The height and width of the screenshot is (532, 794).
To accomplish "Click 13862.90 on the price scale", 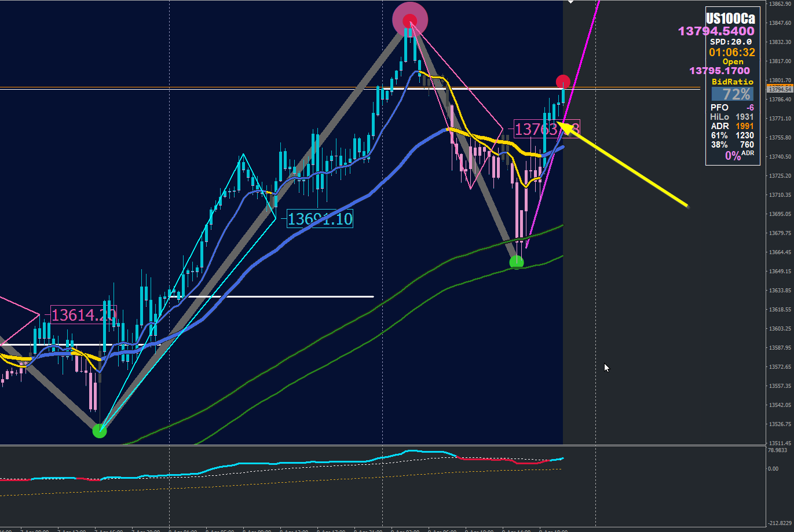I will [x=780, y=3].
